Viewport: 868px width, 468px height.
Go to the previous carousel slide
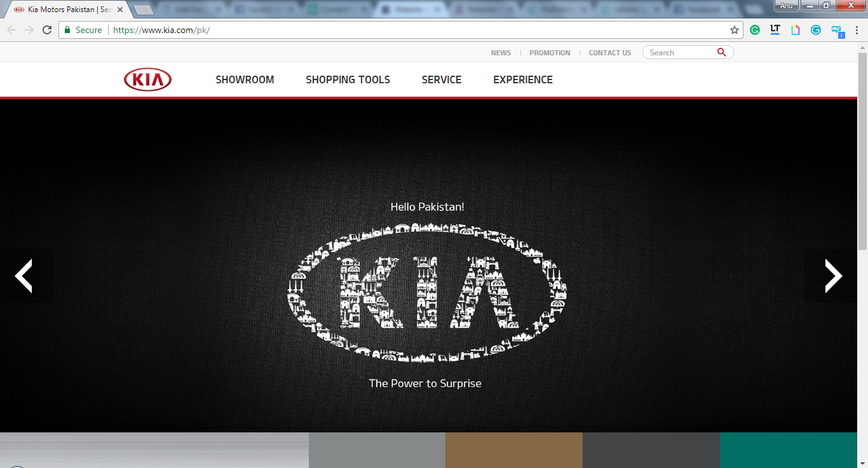coord(24,276)
